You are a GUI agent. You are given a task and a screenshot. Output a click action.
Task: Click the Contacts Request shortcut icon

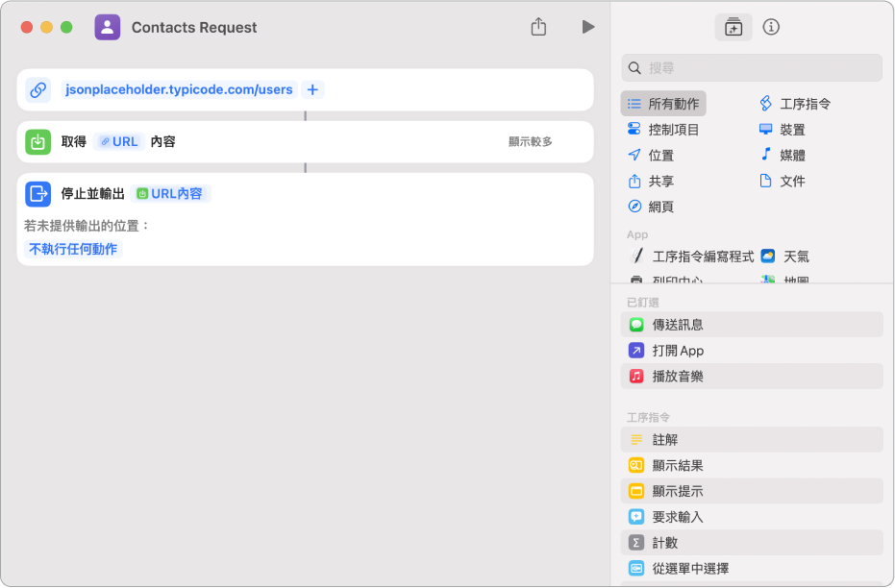pyautogui.click(x=108, y=27)
